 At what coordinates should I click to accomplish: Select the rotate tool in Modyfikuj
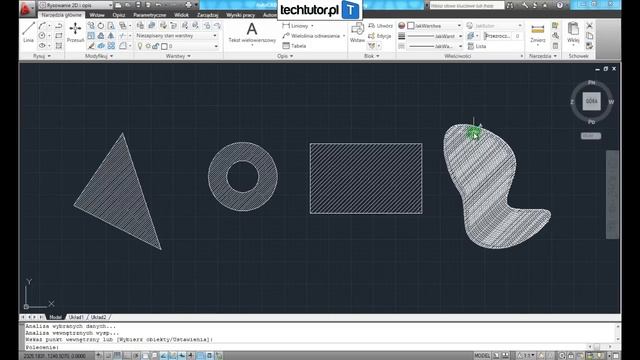tap(101, 26)
